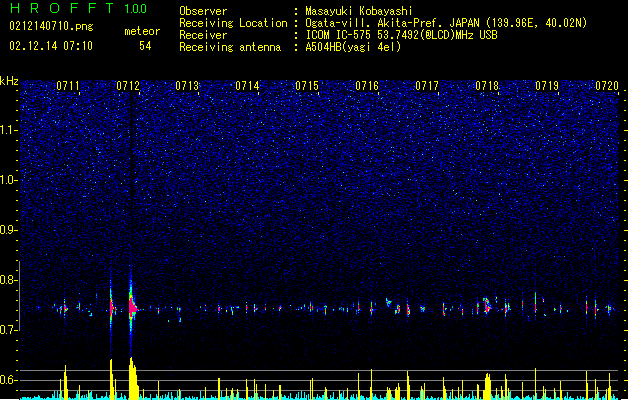The width and height of the screenshot is (629, 400).
Task: Click the 'Receiving Location' label
Action: coord(233,23)
